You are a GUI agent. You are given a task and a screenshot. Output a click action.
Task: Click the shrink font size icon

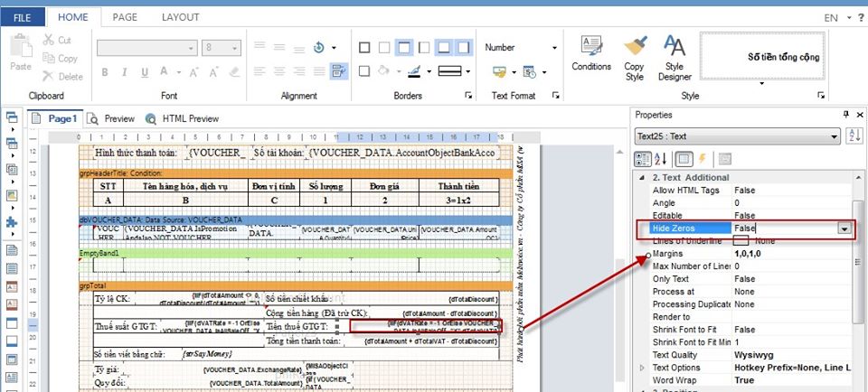tap(213, 72)
